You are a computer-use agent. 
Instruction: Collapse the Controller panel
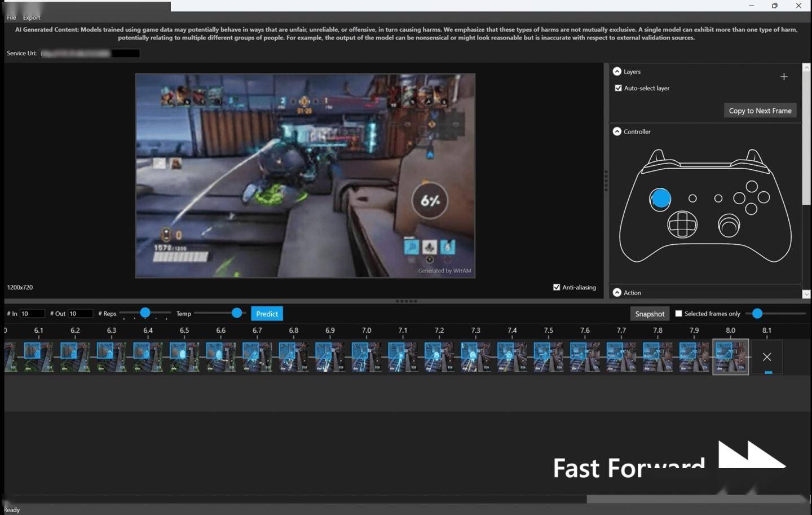pyautogui.click(x=617, y=131)
